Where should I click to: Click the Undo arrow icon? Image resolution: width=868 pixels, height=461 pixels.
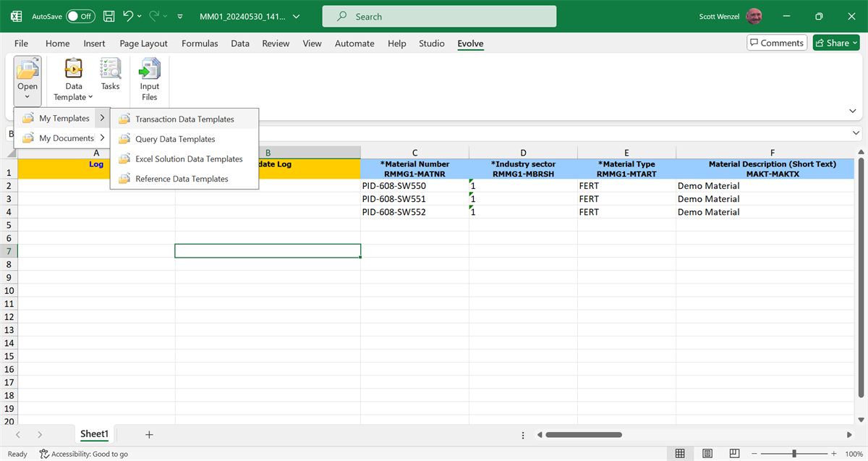128,16
